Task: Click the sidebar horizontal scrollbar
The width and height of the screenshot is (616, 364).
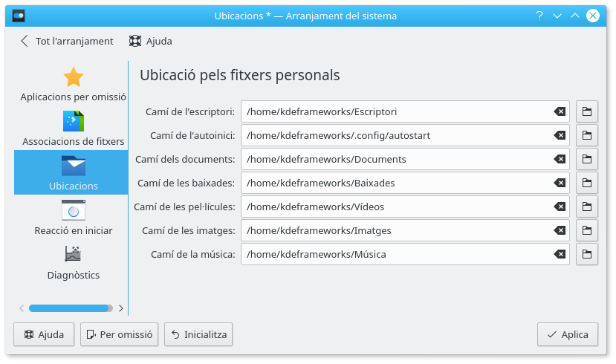Action: tap(69, 308)
